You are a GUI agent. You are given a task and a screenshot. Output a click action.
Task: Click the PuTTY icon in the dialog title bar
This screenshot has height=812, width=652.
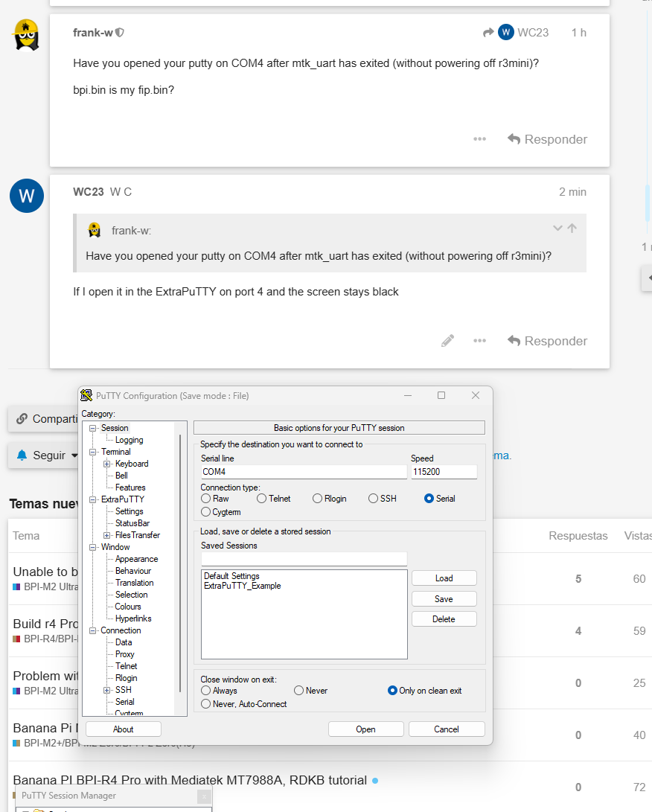point(87,396)
